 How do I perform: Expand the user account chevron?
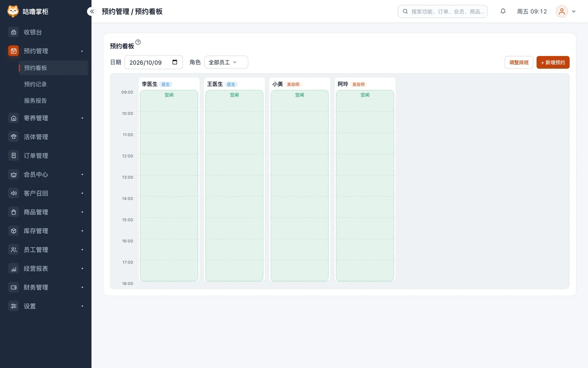574,11
